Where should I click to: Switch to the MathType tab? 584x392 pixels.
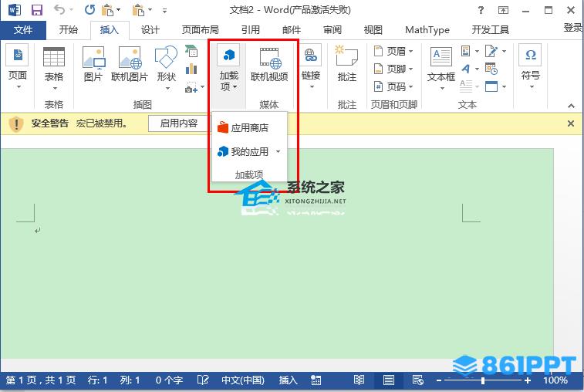pos(427,30)
